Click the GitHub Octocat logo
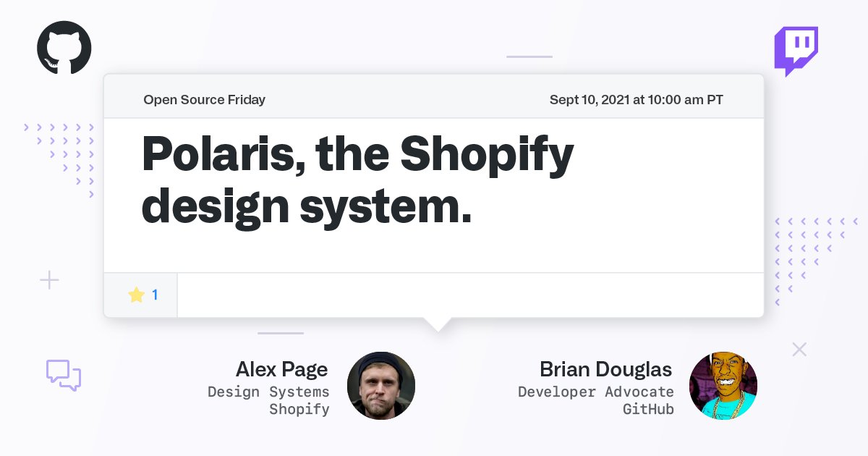Screen dimensions: 868x456 click(64, 48)
